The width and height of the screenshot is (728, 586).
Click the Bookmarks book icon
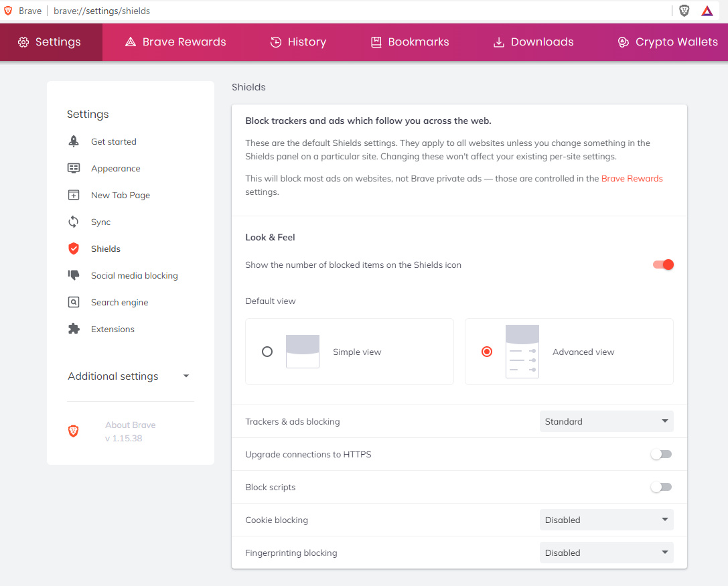coord(376,42)
